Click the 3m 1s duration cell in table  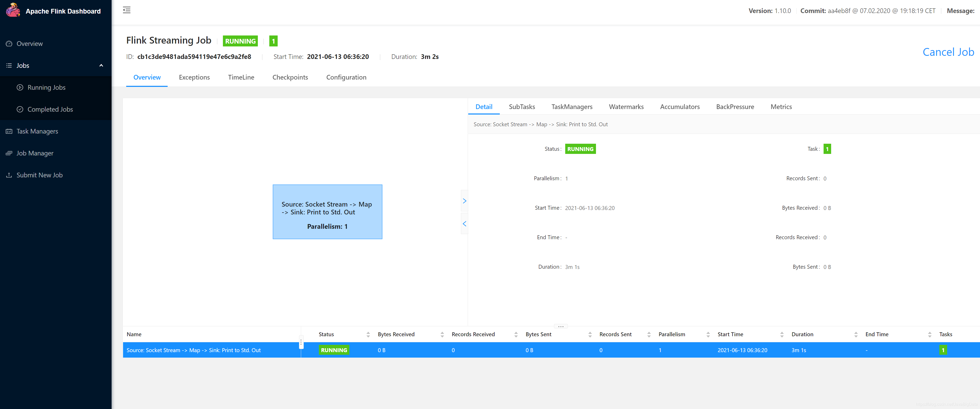tap(799, 350)
